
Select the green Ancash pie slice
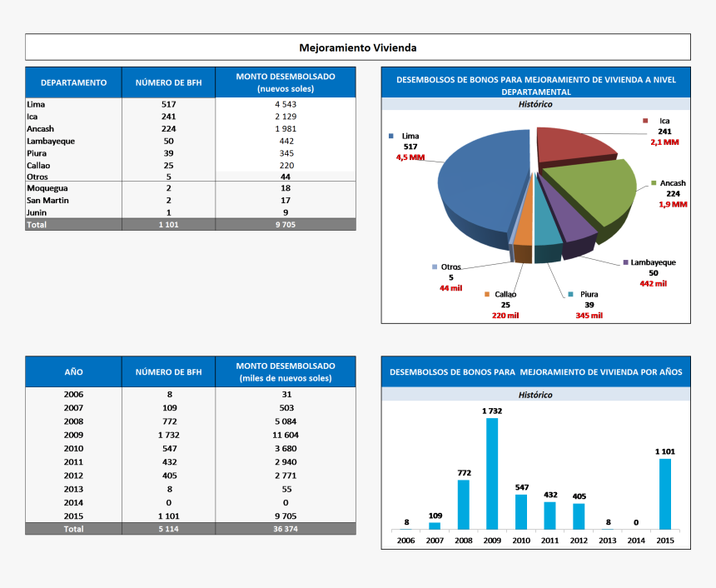pyautogui.click(x=598, y=190)
